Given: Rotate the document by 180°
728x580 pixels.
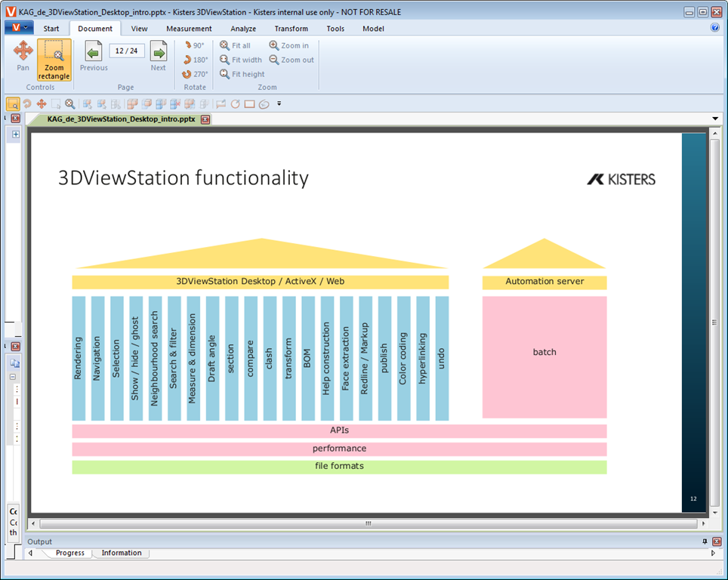Looking at the screenshot, I should coord(195,60).
